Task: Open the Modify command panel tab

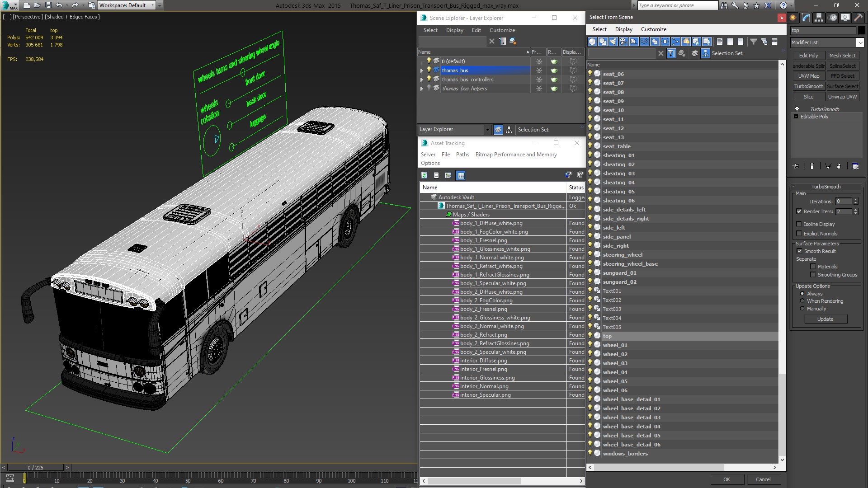Action: point(806,18)
